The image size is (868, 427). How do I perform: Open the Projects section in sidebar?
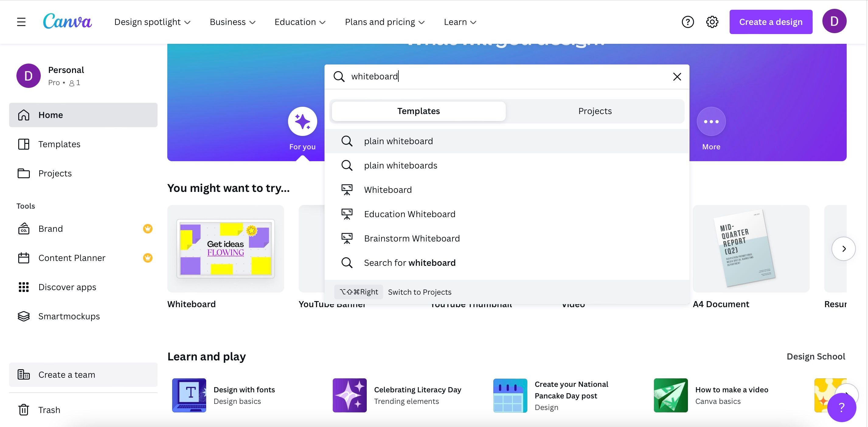(55, 173)
